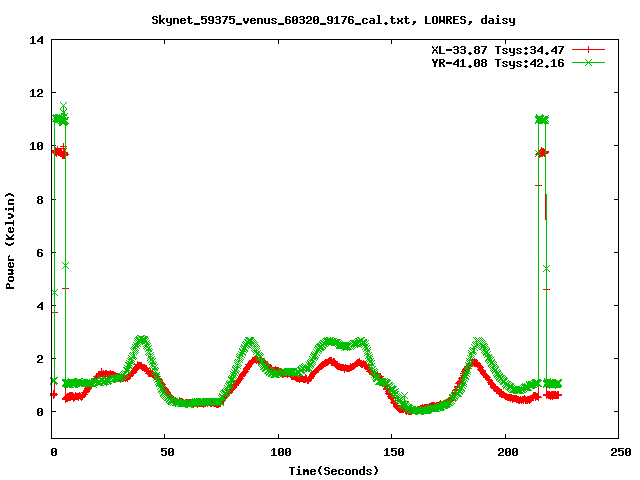Click legend entry 'YR-41.08 Tsys:42.16'

pyautogui.click(x=498, y=63)
